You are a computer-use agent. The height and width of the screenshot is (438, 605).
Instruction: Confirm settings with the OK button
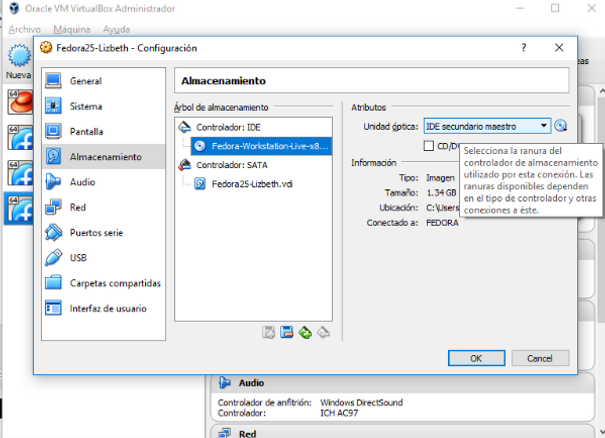coord(476,359)
